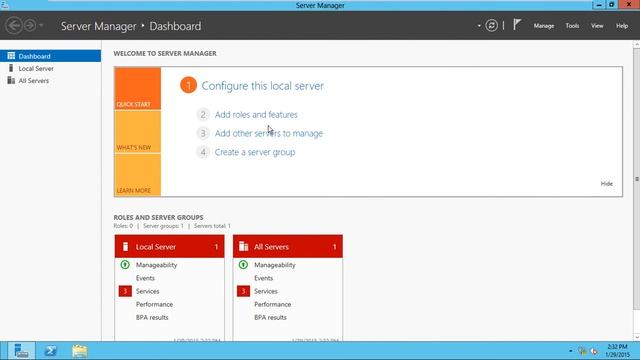Click Manageability status icon in All Servers tile

click(243, 264)
